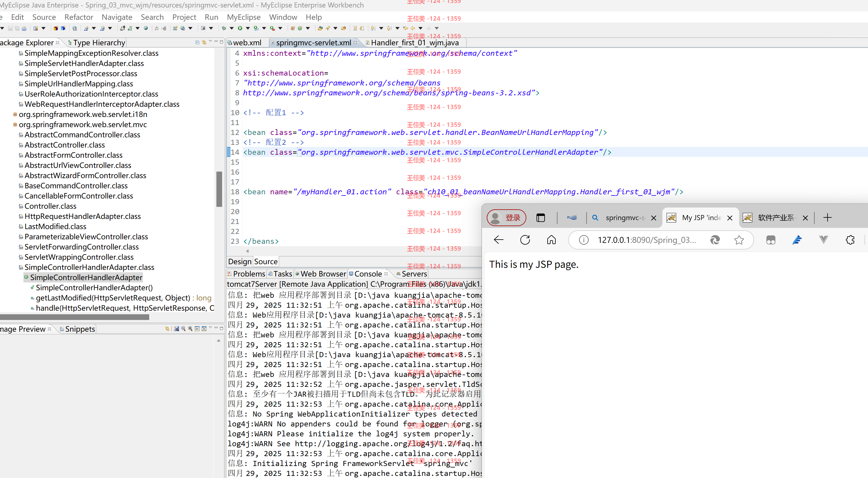The width and height of the screenshot is (868, 478).
Task: Click Collapse All in Package Explorer
Action: tap(197, 43)
